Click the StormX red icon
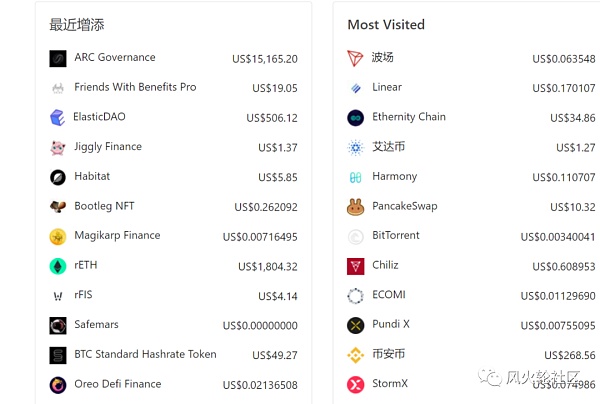This screenshot has width=600, height=404. coord(355,384)
